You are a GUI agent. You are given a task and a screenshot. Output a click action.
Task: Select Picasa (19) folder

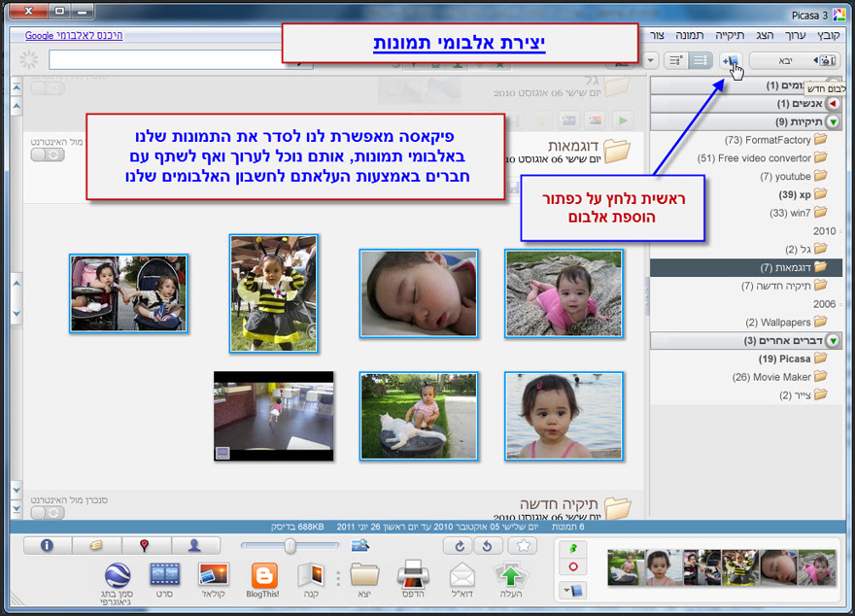click(x=793, y=359)
